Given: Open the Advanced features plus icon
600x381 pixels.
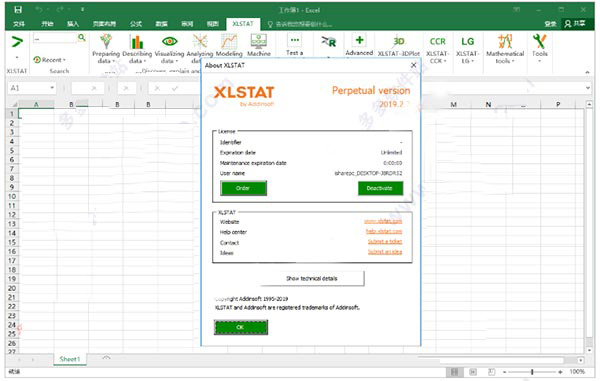Looking at the screenshot, I should coord(359,40).
